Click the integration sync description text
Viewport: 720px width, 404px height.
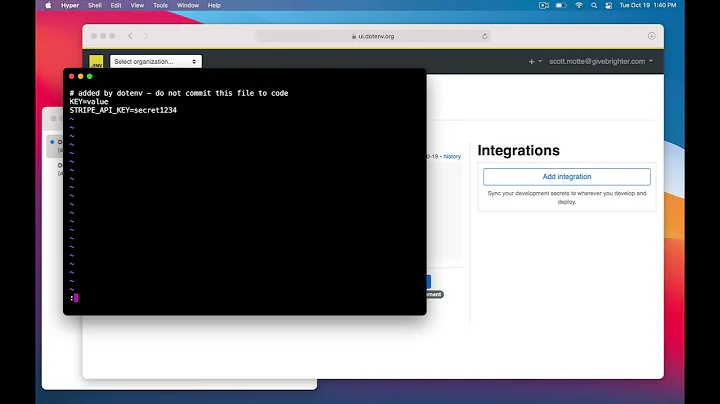point(567,197)
